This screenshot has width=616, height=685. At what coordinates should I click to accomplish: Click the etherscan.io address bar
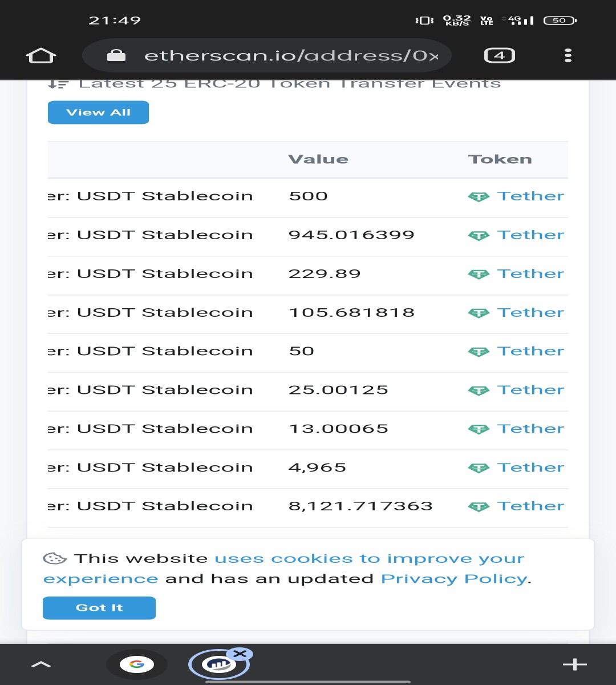tap(267, 55)
